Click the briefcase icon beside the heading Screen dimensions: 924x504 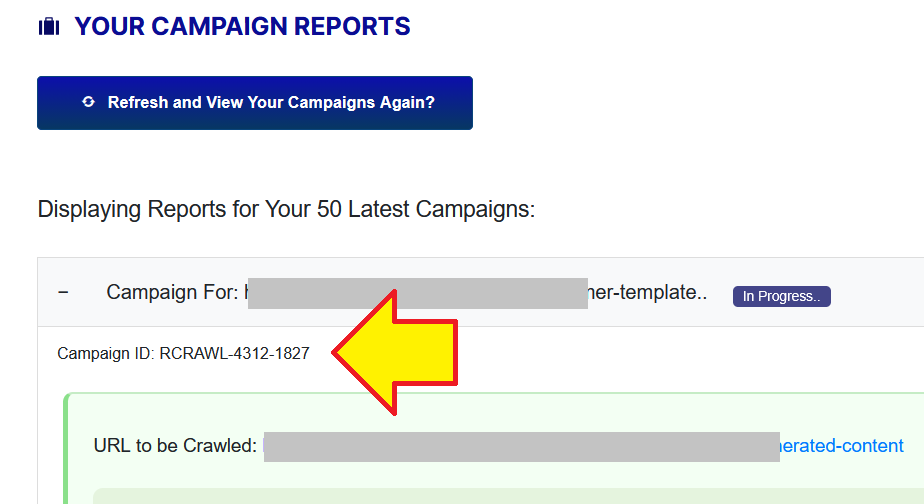click(48, 27)
